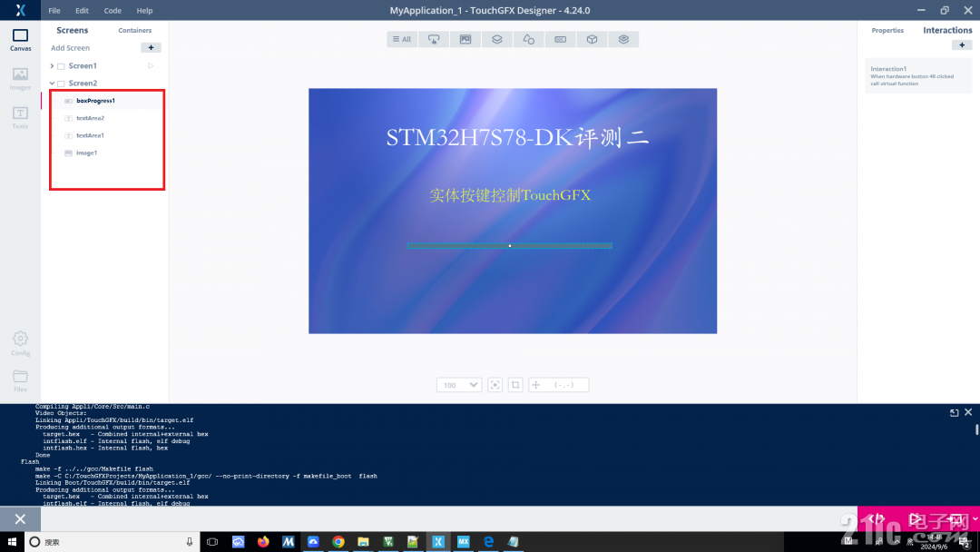Click the yellow TouchGFX subtitle text on canvas
The height and width of the screenshot is (552, 980).
pos(510,195)
